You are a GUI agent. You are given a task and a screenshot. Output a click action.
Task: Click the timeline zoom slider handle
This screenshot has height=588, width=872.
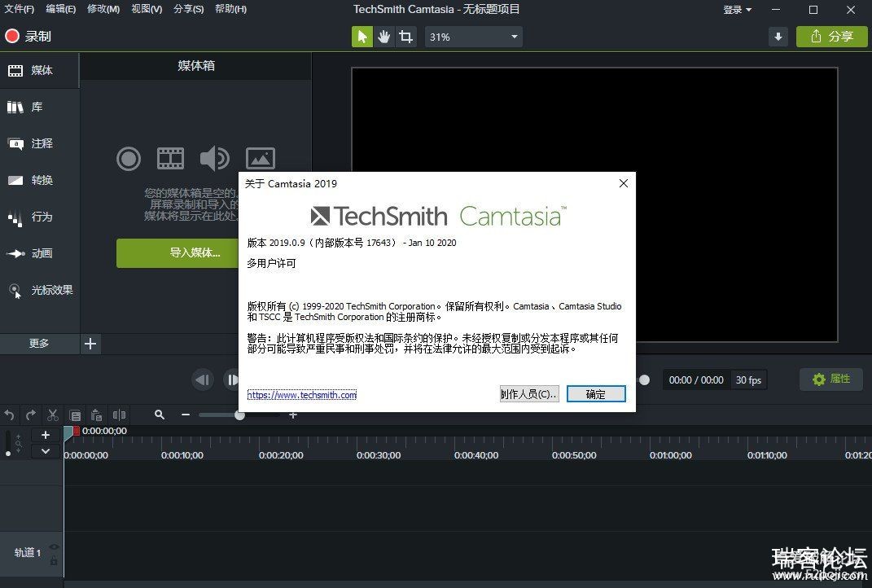[239, 415]
